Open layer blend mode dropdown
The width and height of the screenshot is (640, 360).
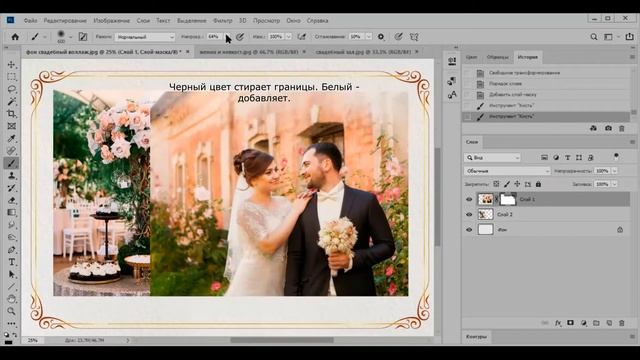507,171
